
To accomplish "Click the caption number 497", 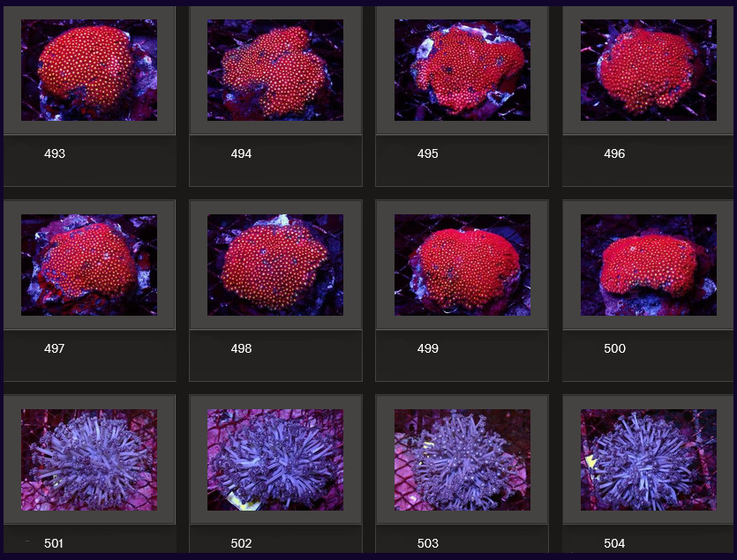I will point(55,348).
